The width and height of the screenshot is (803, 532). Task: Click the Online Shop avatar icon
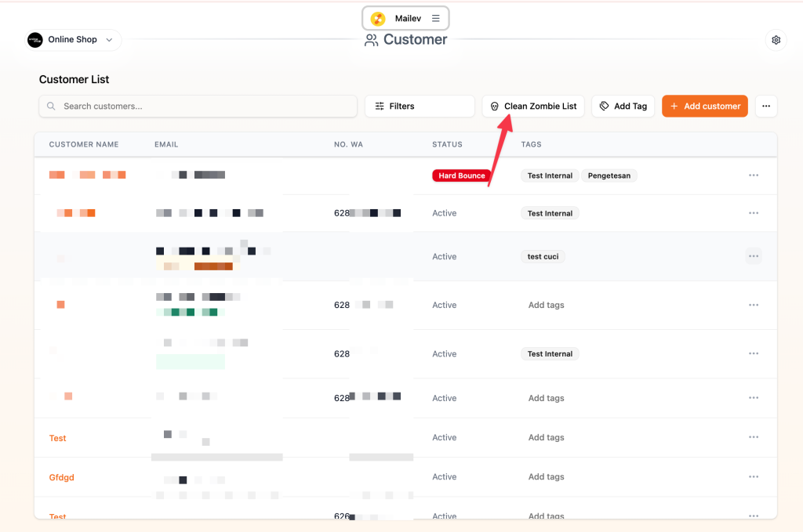35,40
